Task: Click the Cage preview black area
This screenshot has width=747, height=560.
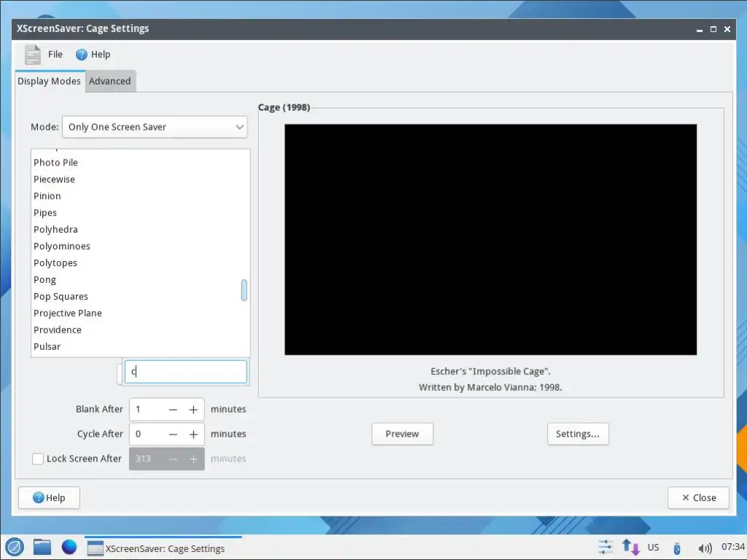Action: click(x=491, y=239)
